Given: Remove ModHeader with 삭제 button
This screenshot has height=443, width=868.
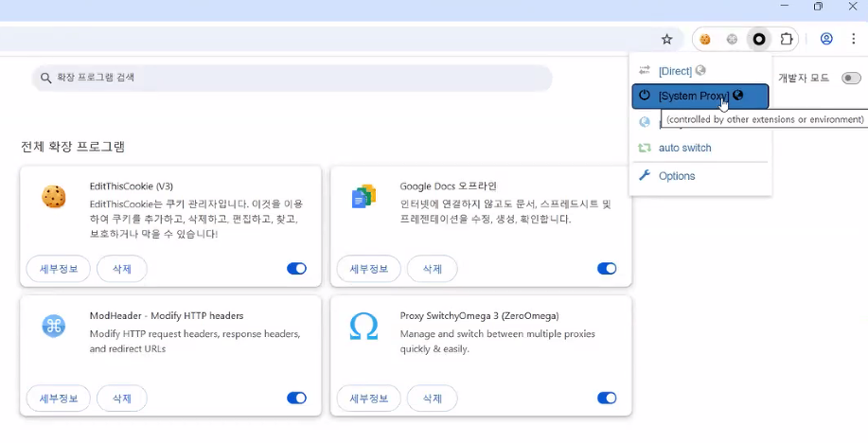Looking at the screenshot, I should (122, 399).
